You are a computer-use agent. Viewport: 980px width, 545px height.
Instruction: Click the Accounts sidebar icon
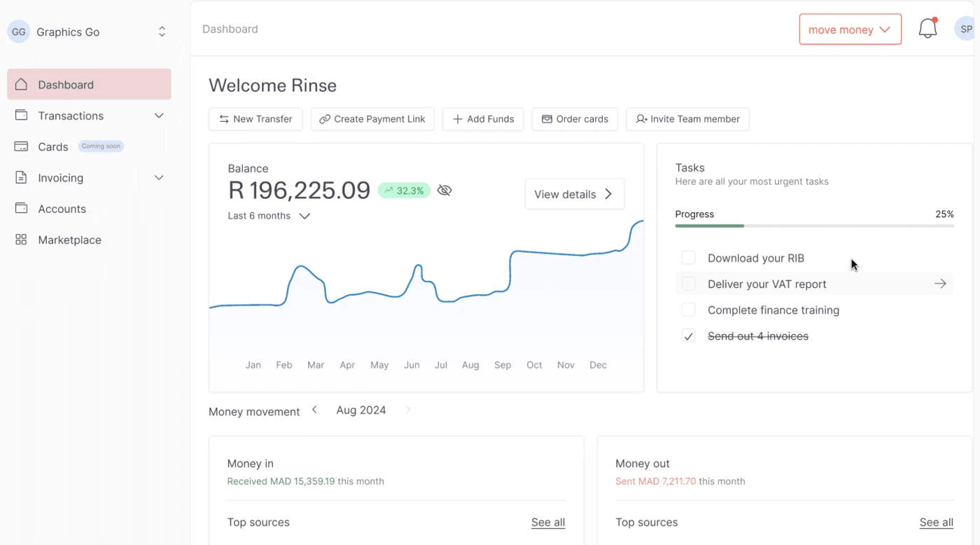tap(21, 208)
